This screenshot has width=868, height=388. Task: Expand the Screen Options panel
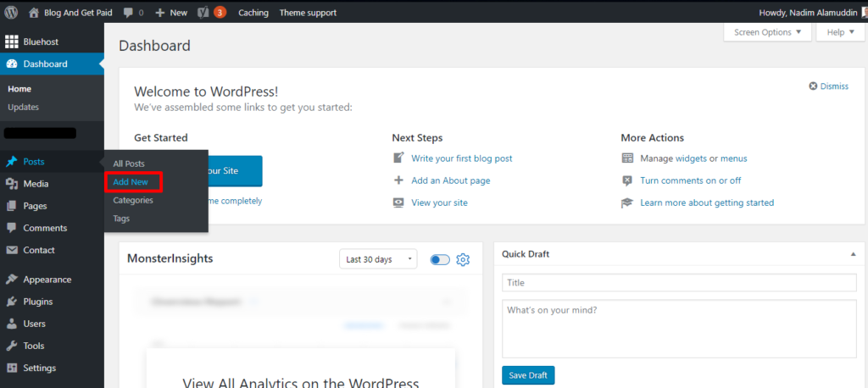[767, 32]
